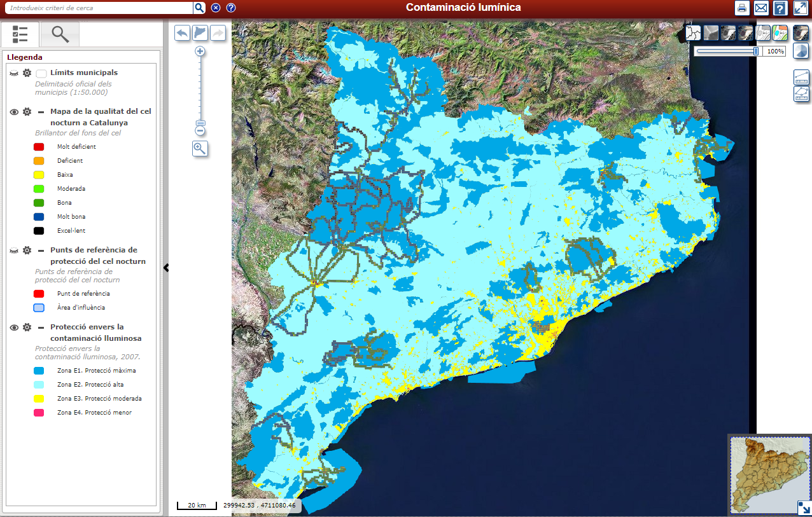The image size is (812, 517).
Task: Go back to the previous map view
Action: (182, 33)
